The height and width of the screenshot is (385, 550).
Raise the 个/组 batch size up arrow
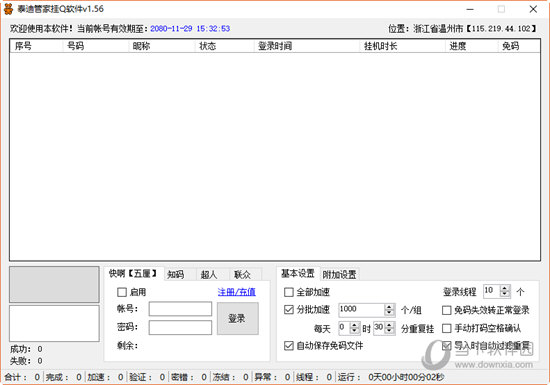(x=389, y=307)
